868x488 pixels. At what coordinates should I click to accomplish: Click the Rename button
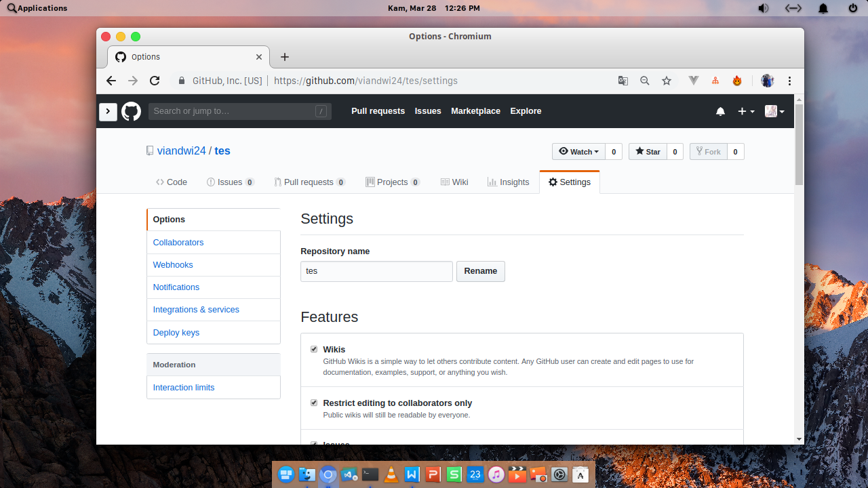tap(481, 271)
